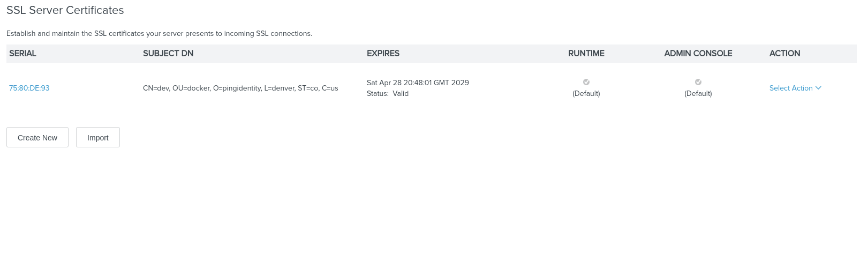Click the Sat Apr 28 expiration date
This screenshot has height=276, width=868.
(418, 83)
